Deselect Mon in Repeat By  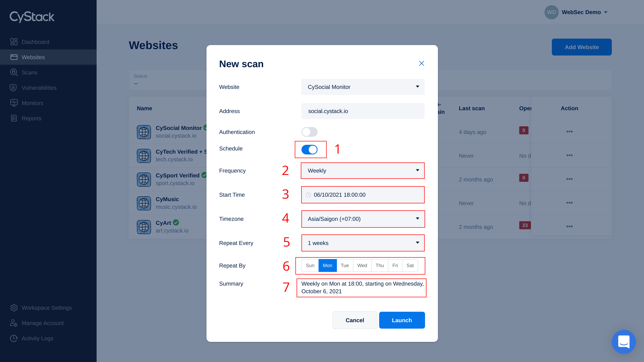pos(327,265)
